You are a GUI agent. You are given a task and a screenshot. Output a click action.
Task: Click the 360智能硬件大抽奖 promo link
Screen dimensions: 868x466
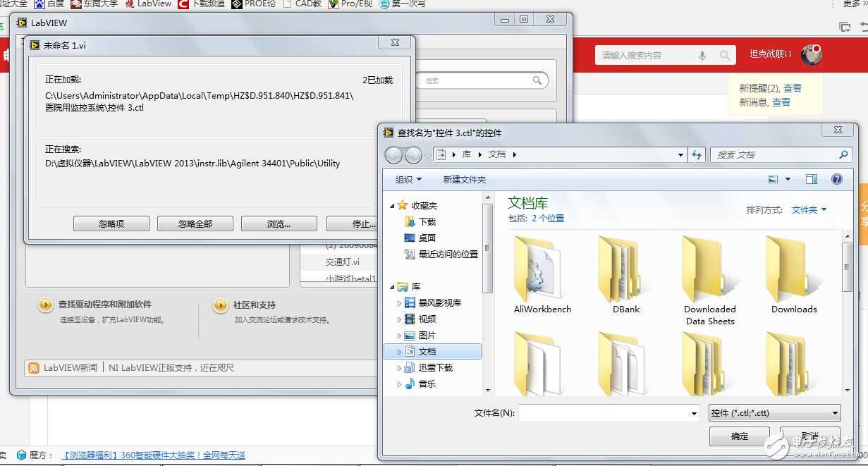click(x=154, y=455)
